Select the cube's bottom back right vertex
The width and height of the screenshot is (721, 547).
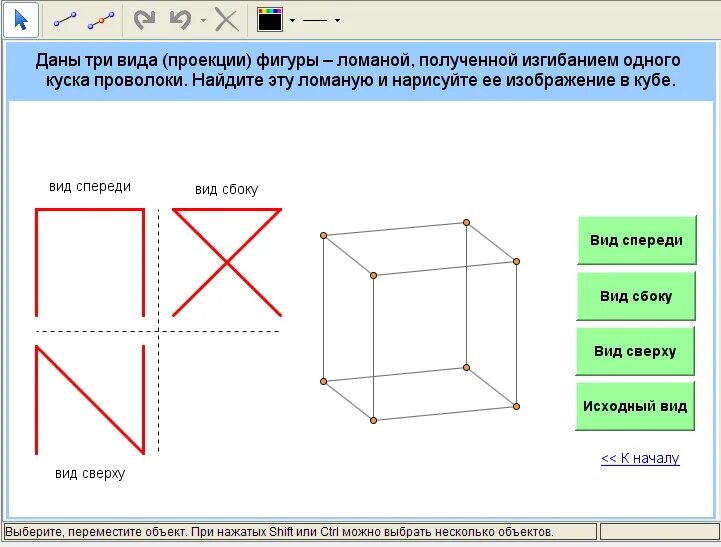coord(466,367)
